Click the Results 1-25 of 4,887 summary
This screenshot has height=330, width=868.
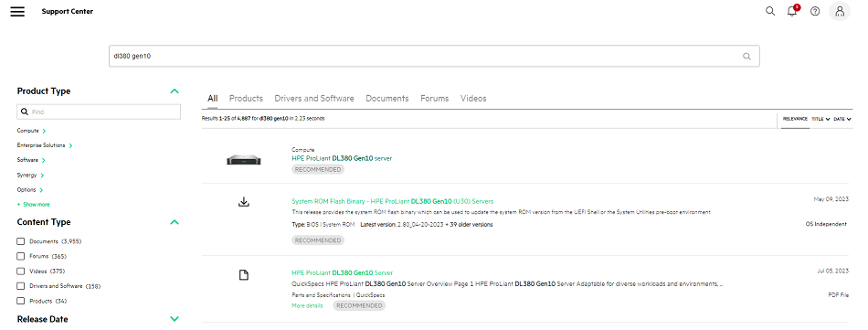pos(263,119)
